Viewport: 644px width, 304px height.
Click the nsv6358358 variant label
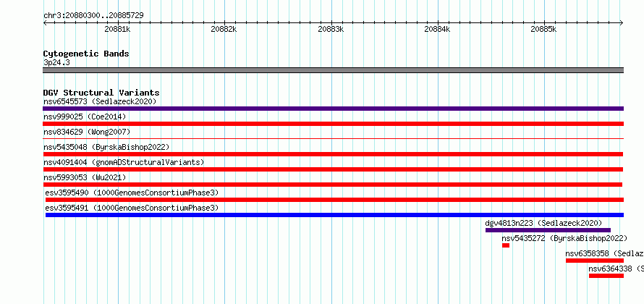(x=605, y=253)
